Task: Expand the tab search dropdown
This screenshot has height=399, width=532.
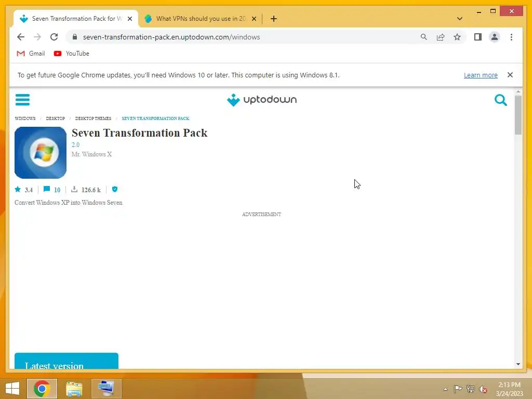Action: pyautogui.click(x=460, y=19)
